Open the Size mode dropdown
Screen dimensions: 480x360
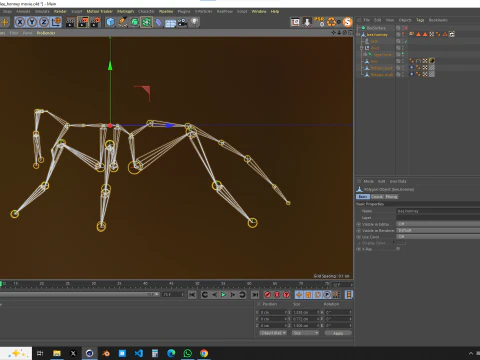pos(305,333)
